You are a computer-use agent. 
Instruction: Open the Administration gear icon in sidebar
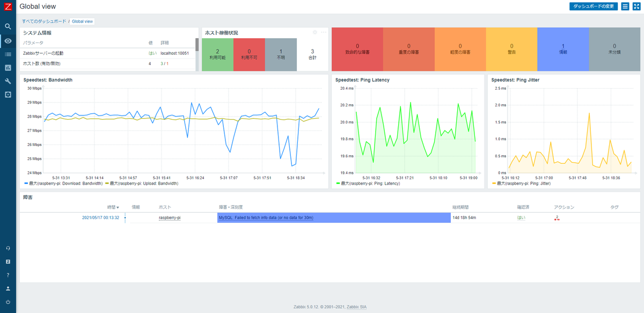click(x=8, y=94)
